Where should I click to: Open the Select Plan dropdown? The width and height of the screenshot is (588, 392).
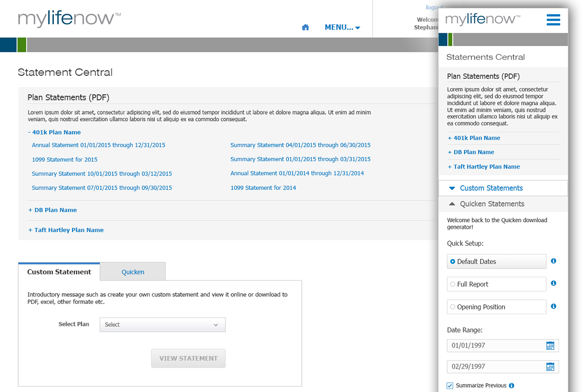coord(162,325)
